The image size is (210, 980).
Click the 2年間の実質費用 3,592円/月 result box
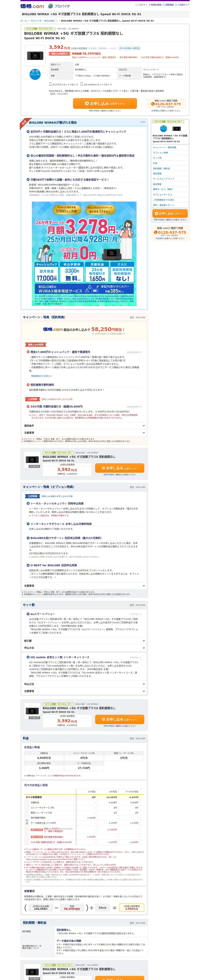131,908
